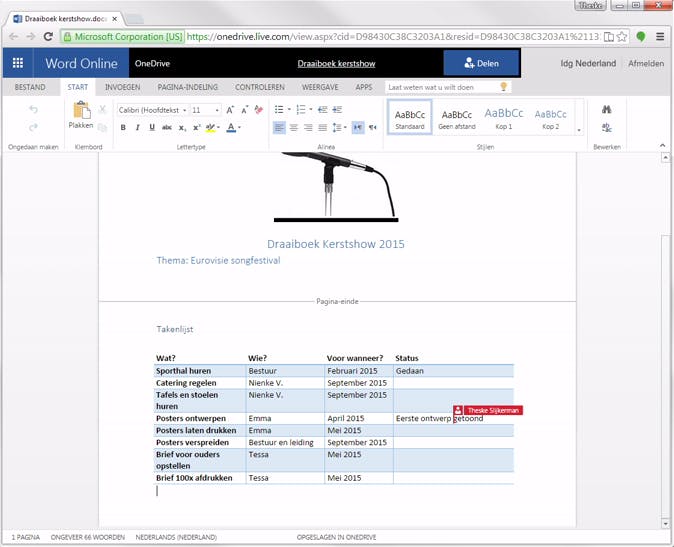Viewport: 674px width, 547px height.
Task: Set left-to-right text direction
Action: point(358,128)
